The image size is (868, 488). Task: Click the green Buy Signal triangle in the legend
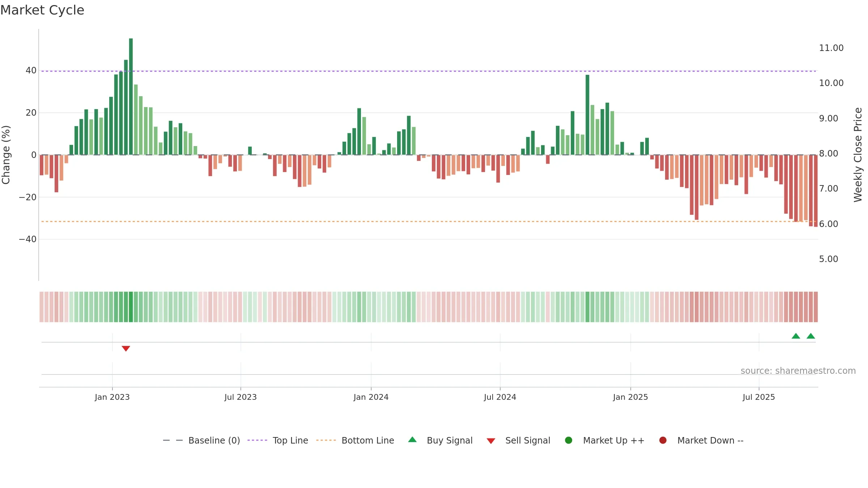point(412,440)
